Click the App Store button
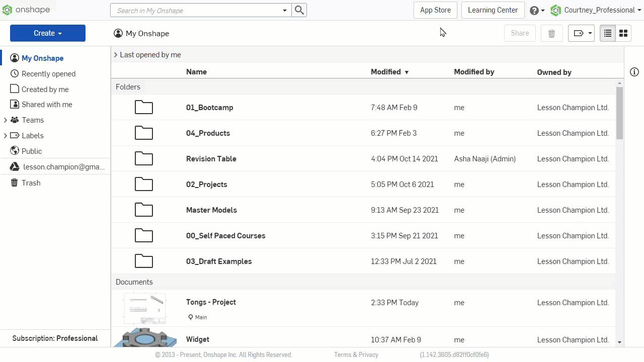644x362 pixels. point(435,10)
